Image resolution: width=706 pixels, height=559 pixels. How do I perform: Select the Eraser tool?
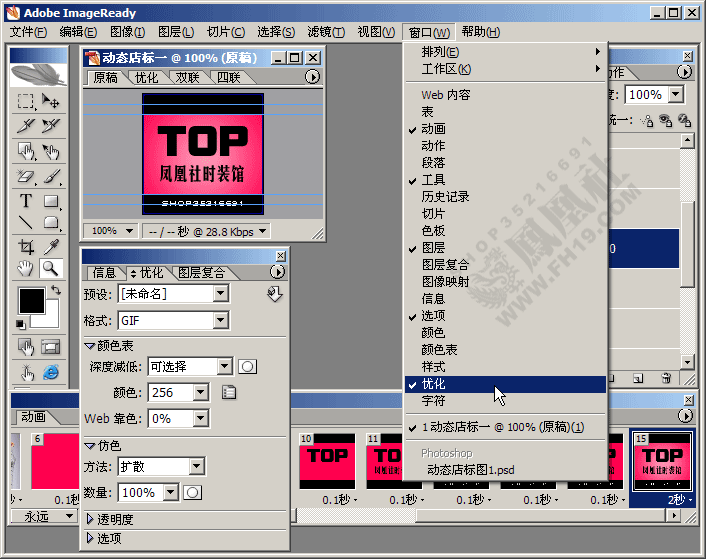click(x=26, y=176)
